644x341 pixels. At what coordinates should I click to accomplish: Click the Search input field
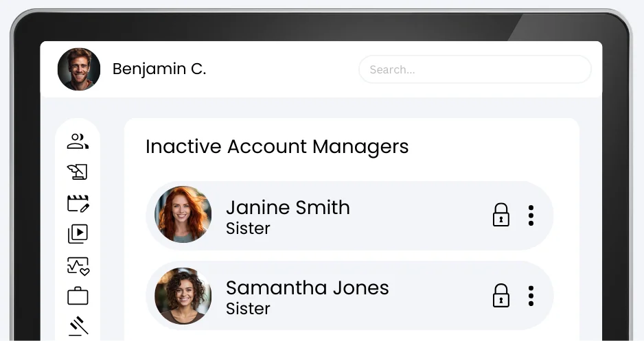[x=474, y=69]
